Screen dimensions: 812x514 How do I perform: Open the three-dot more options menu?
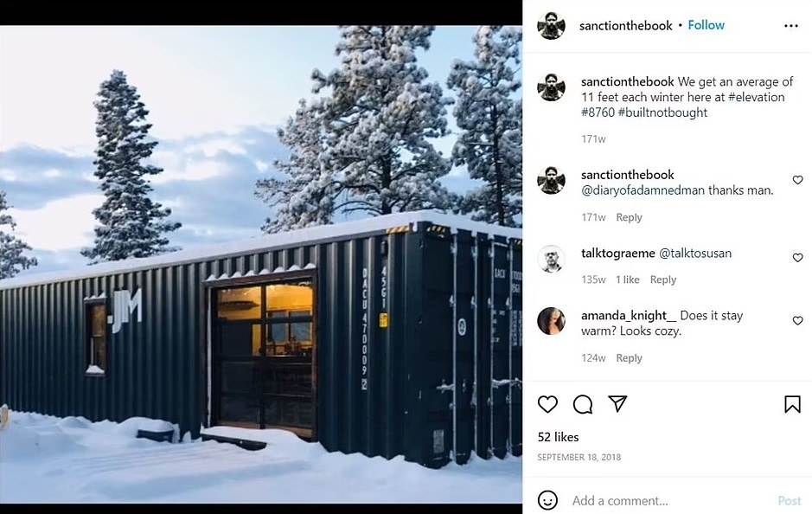(x=790, y=26)
